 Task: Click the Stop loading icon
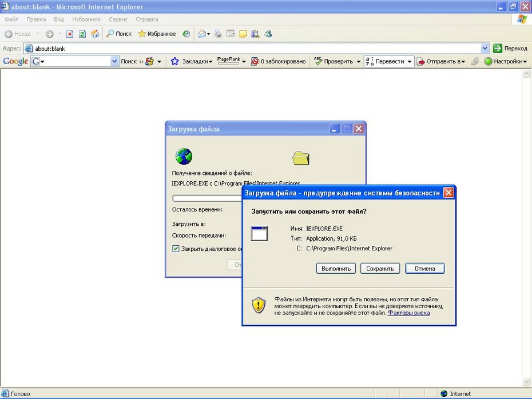tap(70, 34)
